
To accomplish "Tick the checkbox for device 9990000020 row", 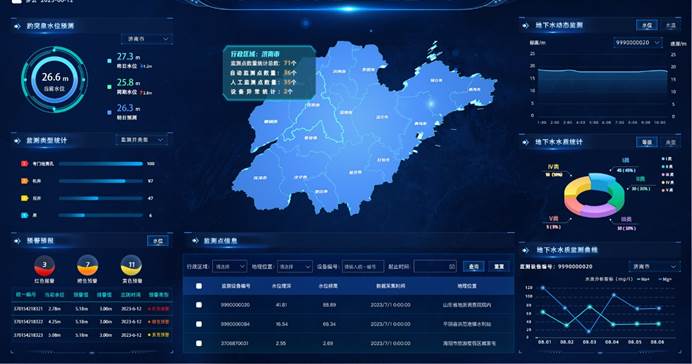I will pyautogui.click(x=199, y=305).
